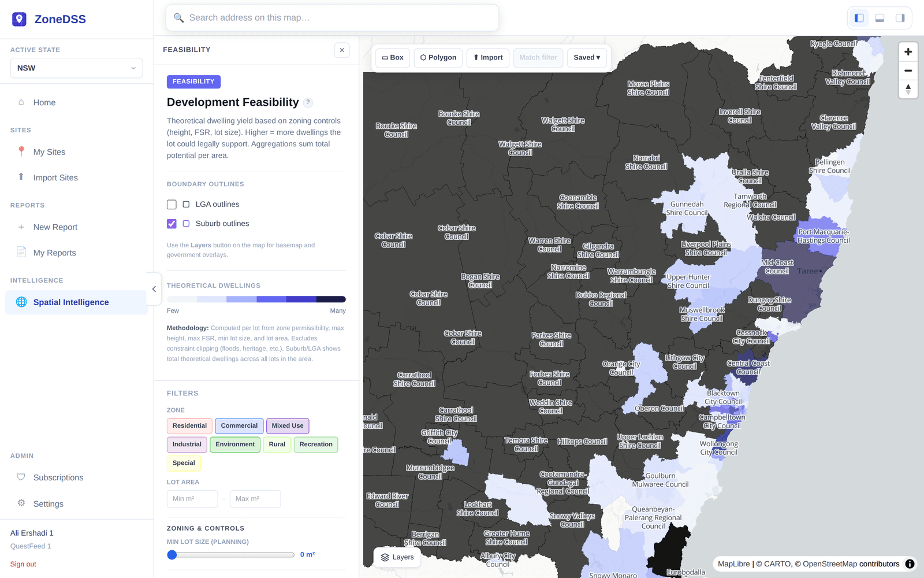Screen dimensions: 924x578
Task: Click the My Sites pin icon
Action: tap(21, 151)
